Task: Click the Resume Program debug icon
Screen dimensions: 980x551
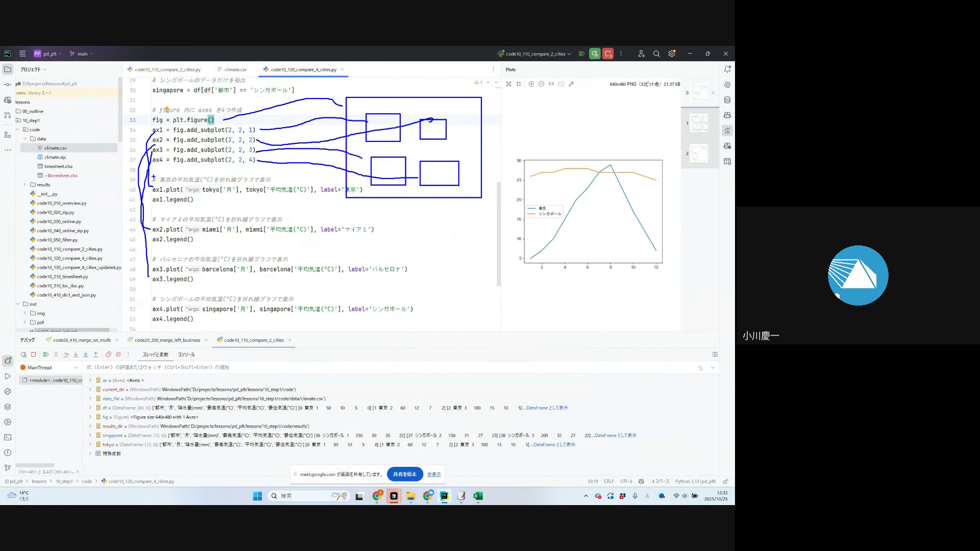Action: (45, 355)
